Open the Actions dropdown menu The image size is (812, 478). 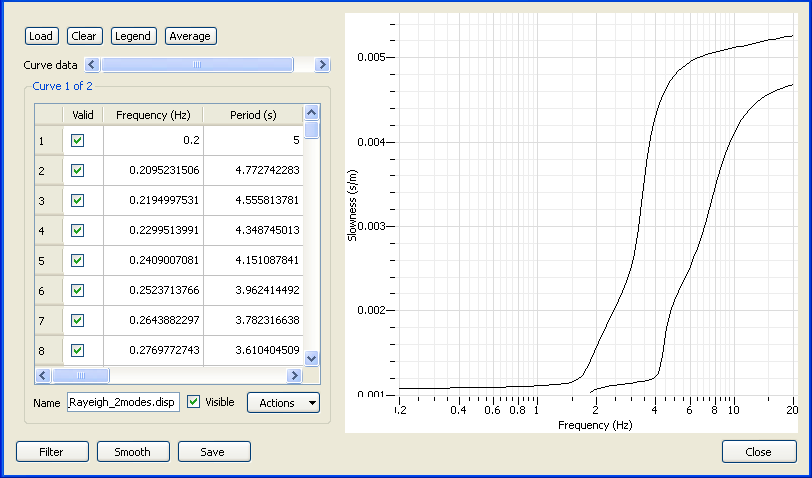pyautogui.click(x=283, y=402)
